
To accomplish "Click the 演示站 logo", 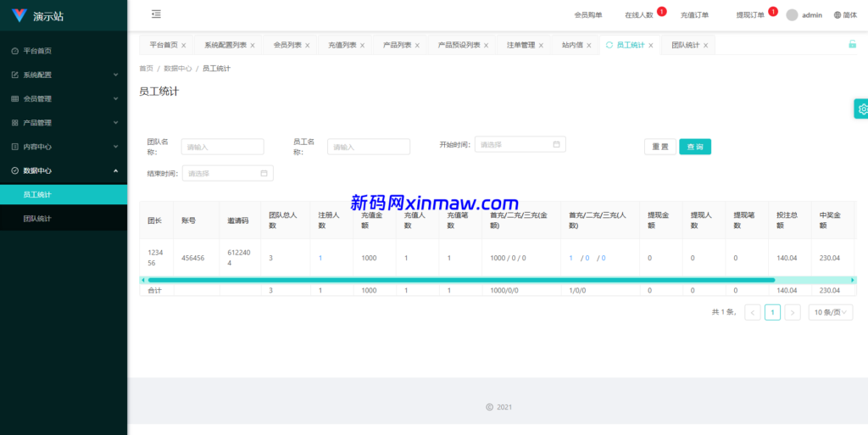I will pos(37,15).
